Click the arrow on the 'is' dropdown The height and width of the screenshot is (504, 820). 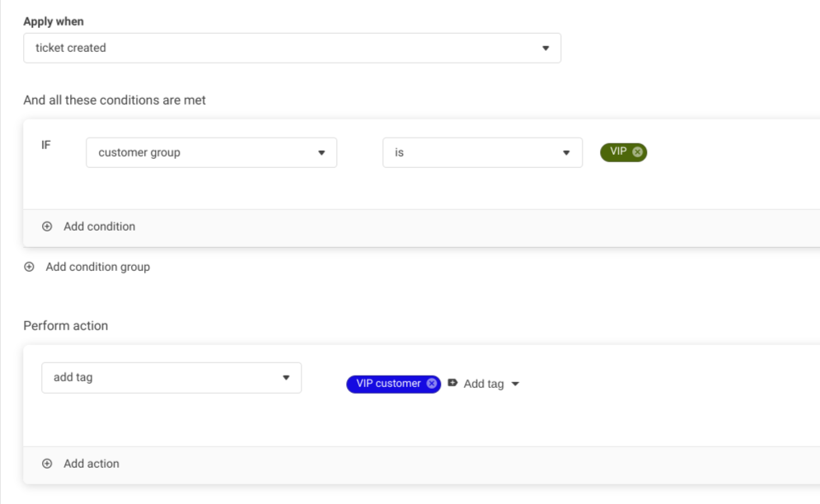566,152
